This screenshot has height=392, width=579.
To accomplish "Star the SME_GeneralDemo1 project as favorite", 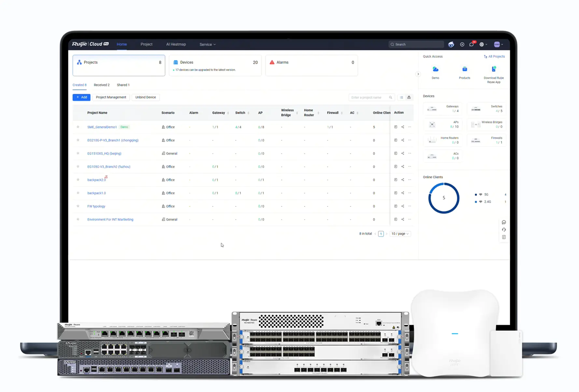I will pos(78,127).
